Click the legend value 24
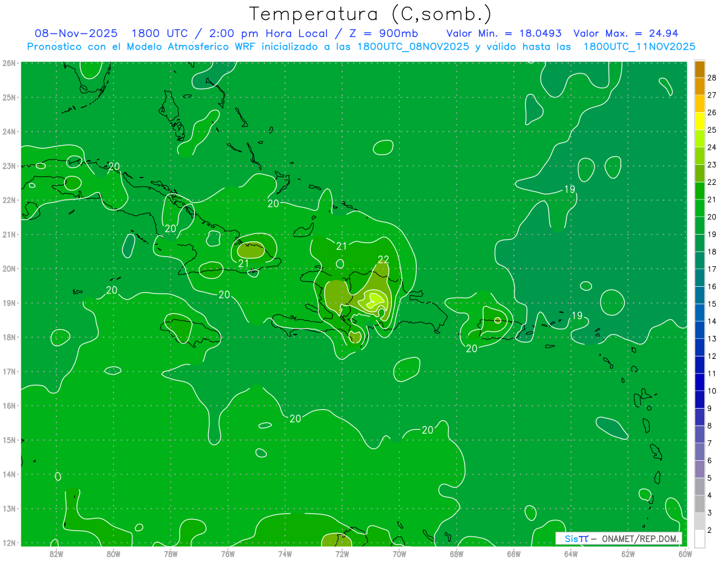This screenshot has height=562, width=728. 712,147
